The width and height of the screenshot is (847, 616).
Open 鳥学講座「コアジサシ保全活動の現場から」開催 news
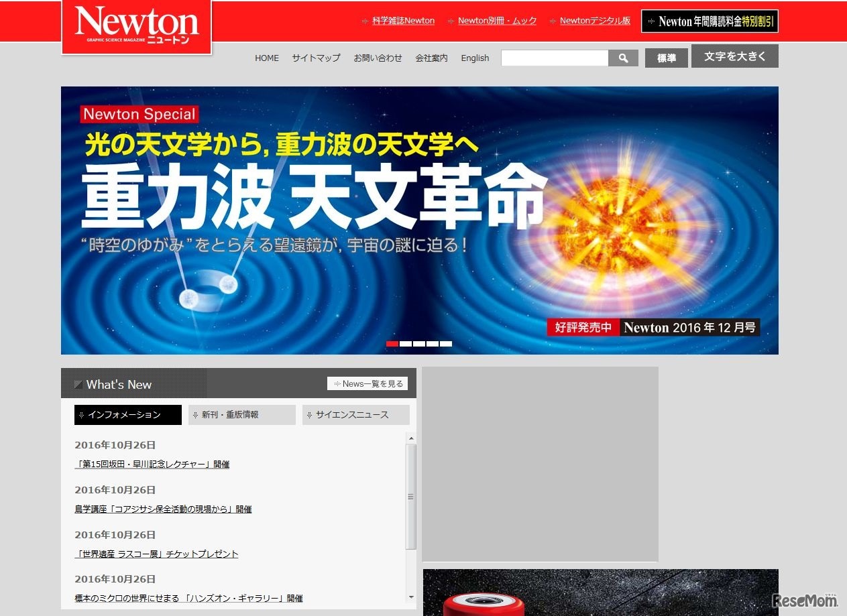pyautogui.click(x=163, y=509)
